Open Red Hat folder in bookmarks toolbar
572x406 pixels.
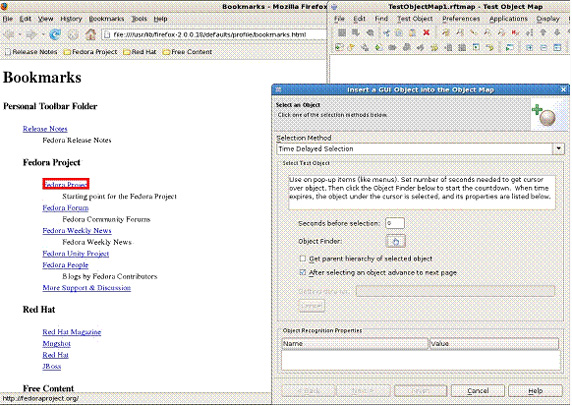140,52
